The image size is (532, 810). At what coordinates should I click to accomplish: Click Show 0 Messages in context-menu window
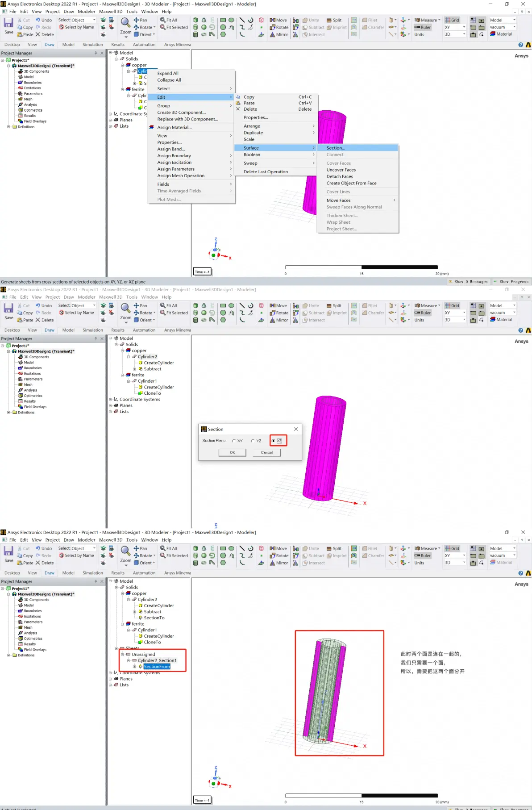pos(469,282)
